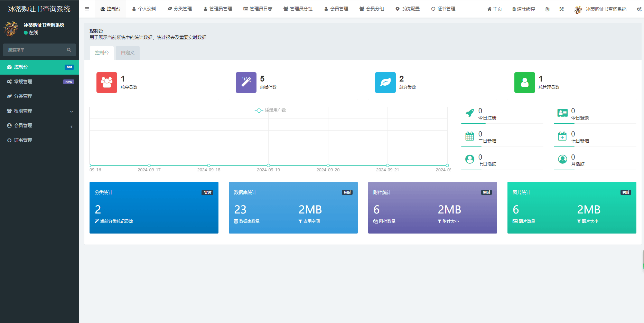Viewport: 644px width, 323px height.
Task: Click the 2024-09-19 data point on chart
Action: [x=268, y=165]
